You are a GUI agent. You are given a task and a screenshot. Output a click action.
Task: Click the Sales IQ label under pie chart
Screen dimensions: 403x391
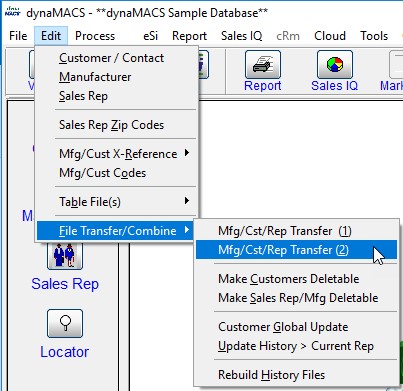335,86
